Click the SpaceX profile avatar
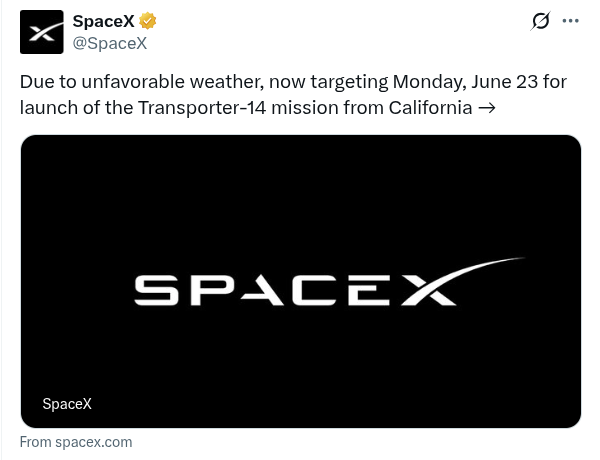The width and height of the screenshot is (600, 460). [42, 32]
